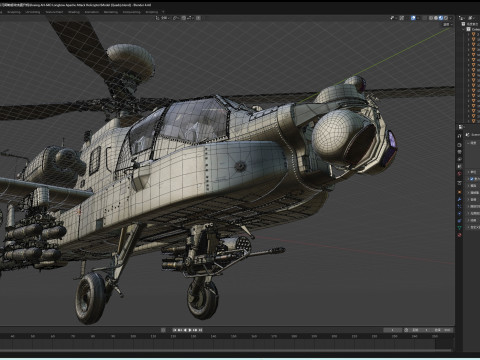Switch viewport to wireframe shading

click(431, 18)
